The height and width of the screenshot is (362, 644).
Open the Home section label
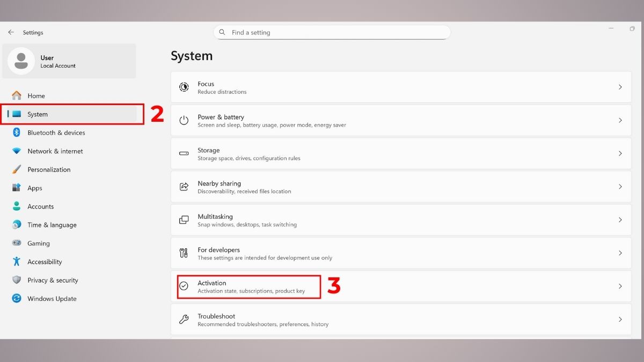tap(36, 96)
